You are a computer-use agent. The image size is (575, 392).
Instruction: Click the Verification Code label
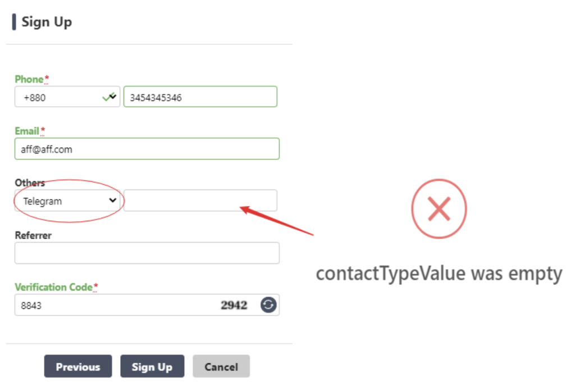[x=53, y=287]
